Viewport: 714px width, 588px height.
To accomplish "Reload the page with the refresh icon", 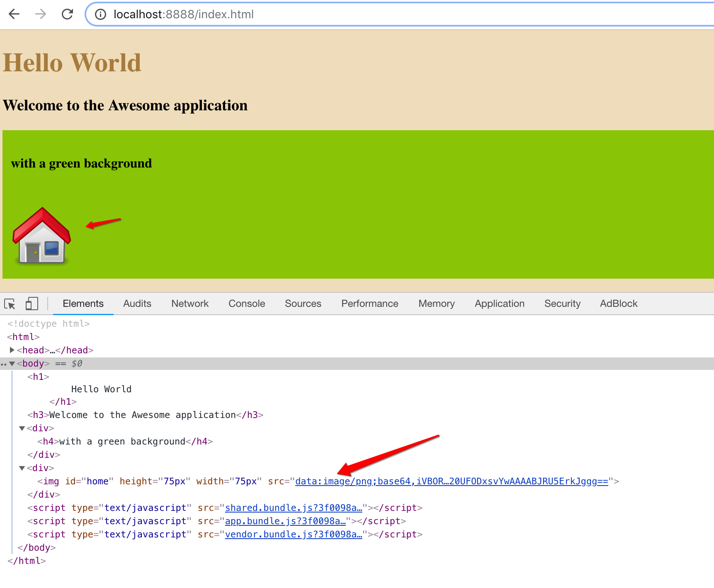I will [67, 14].
